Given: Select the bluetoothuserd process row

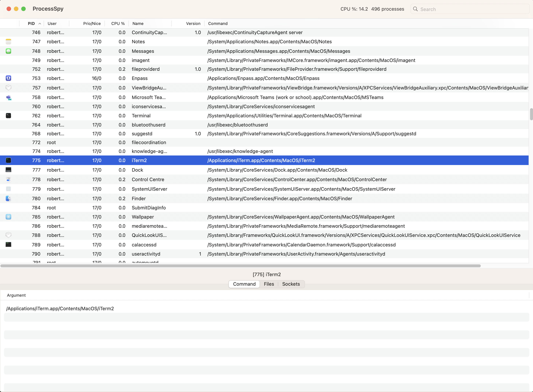Looking at the screenshot, I should click(264, 125).
